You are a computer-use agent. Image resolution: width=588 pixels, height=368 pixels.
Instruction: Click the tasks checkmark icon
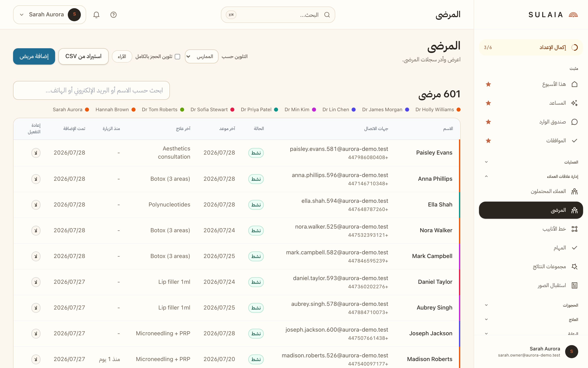pos(574,248)
